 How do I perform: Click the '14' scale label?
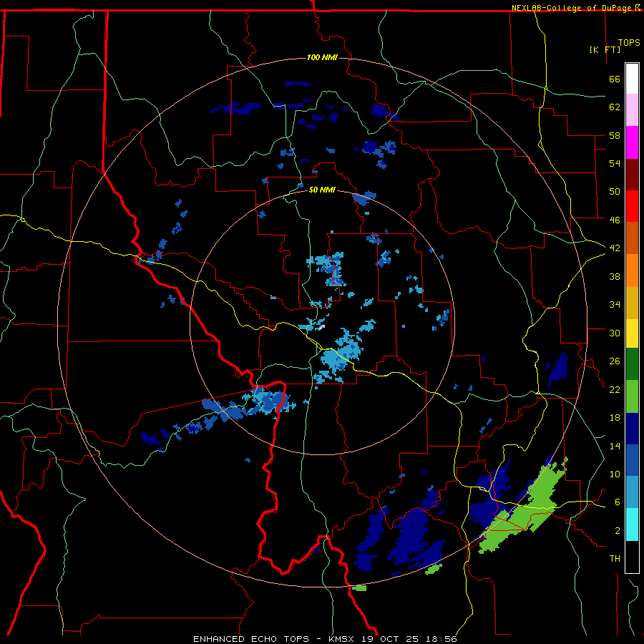[x=615, y=446]
